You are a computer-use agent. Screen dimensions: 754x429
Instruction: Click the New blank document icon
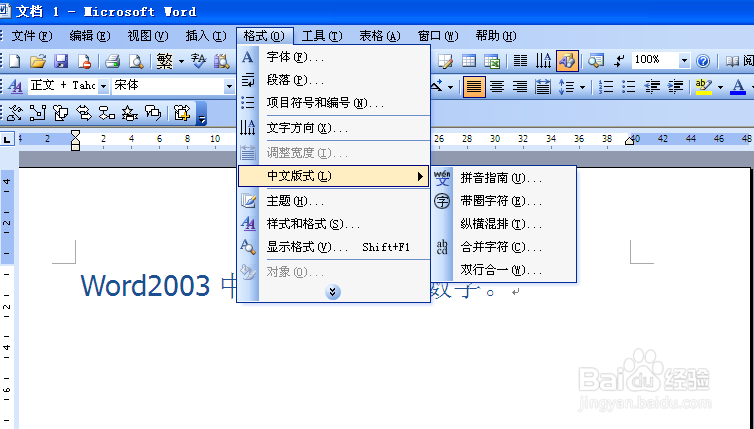tap(15, 61)
